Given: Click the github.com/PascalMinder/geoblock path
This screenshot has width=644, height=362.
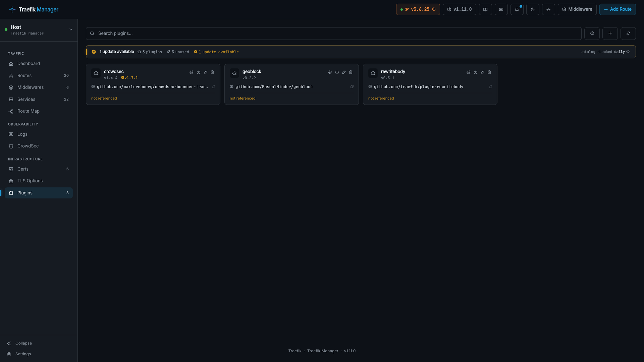Looking at the screenshot, I should point(274,87).
